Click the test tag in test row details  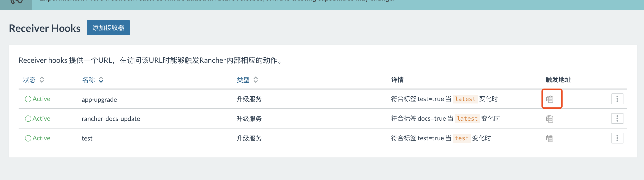pos(461,138)
